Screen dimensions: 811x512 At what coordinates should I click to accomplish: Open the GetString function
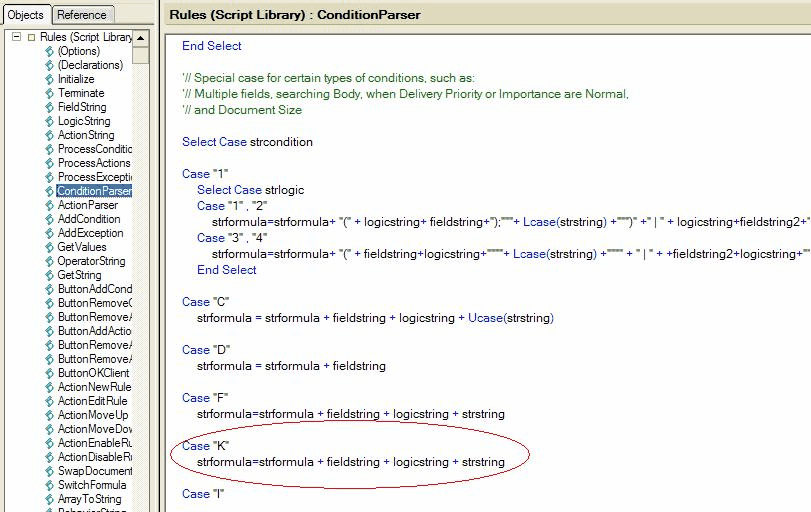(79, 275)
